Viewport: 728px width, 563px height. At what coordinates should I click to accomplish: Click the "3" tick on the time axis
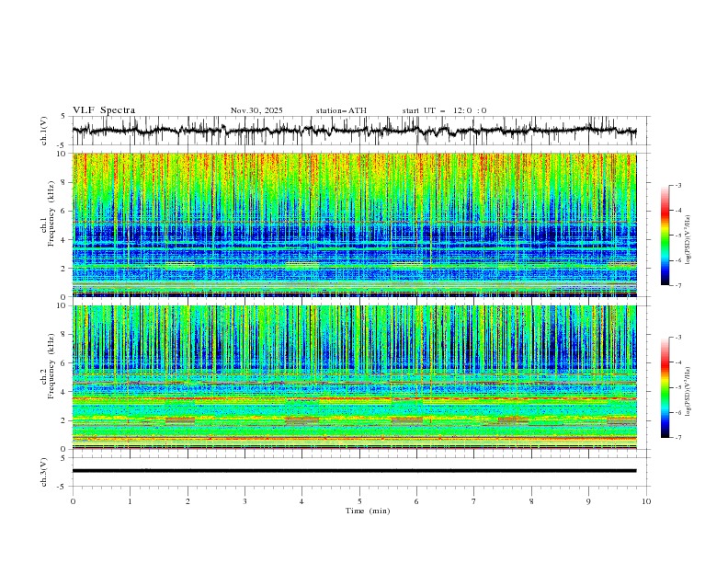[x=245, y=501]
